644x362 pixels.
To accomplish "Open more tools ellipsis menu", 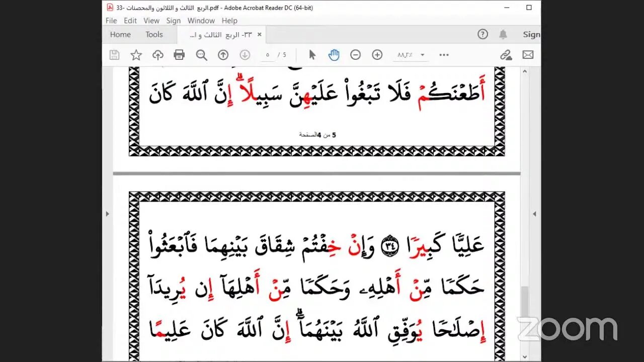I will 444,55.
